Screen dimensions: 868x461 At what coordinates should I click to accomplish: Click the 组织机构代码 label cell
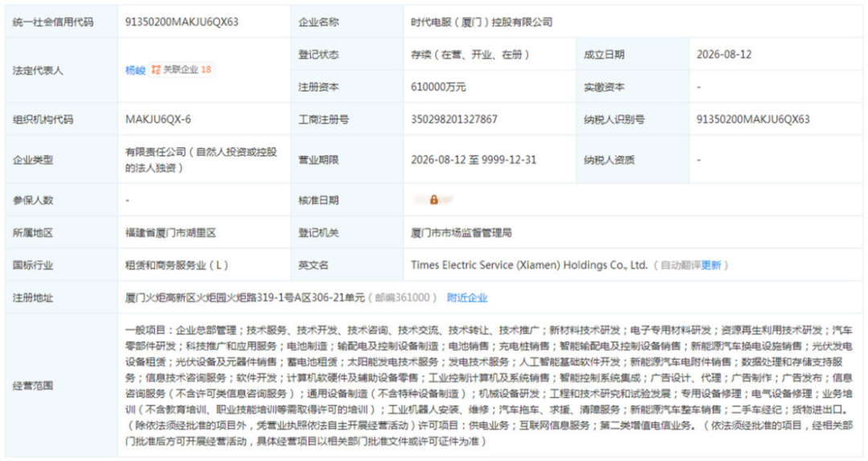(x=61, y=119)
